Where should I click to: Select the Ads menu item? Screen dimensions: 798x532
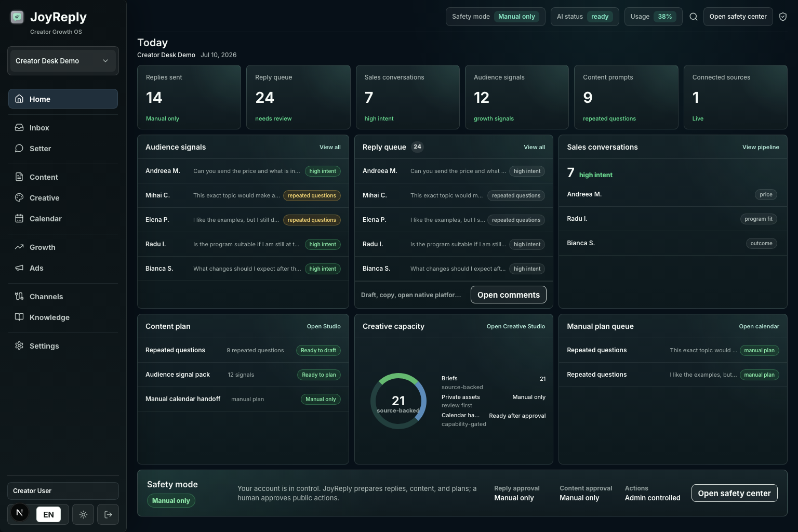tap(63, 268)
